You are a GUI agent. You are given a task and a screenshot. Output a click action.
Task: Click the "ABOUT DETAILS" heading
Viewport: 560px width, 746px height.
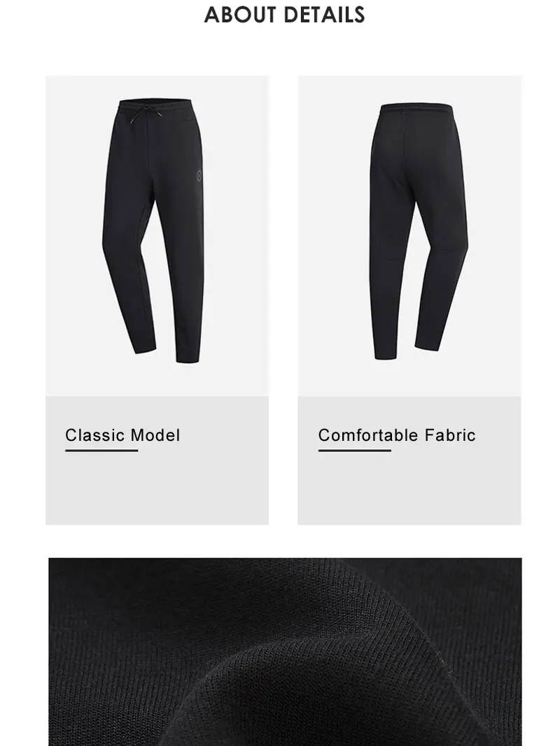click(x=284, y=15)
